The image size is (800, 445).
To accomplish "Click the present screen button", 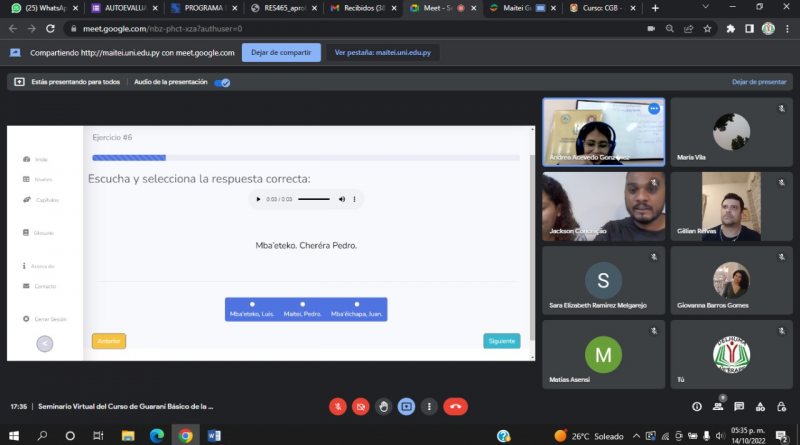I will tap(406, 406).
